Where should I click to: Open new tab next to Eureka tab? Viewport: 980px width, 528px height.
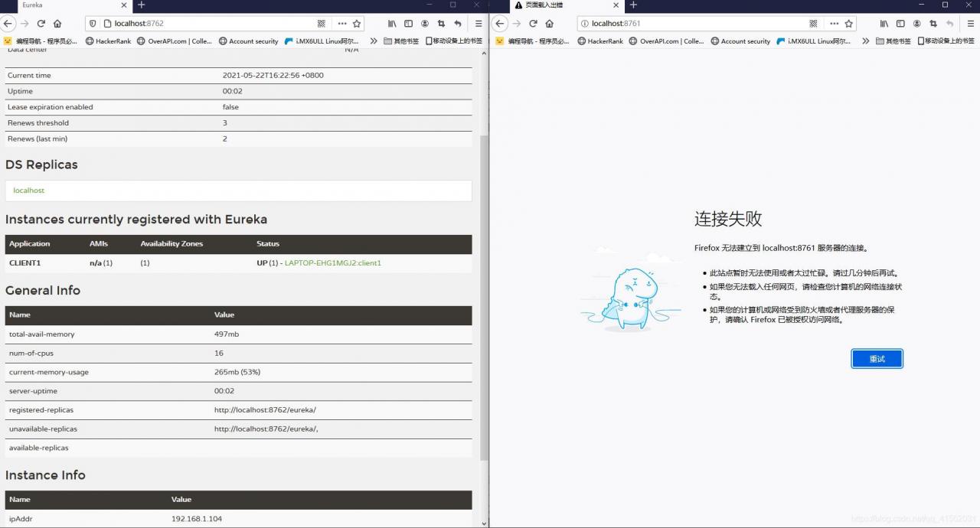click(141, 5)
